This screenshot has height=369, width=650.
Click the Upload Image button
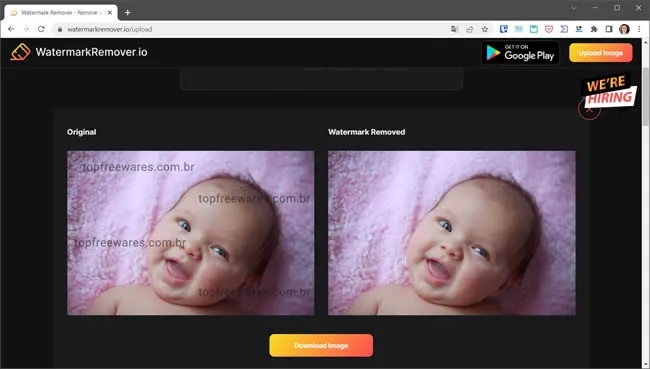(601, 53)
